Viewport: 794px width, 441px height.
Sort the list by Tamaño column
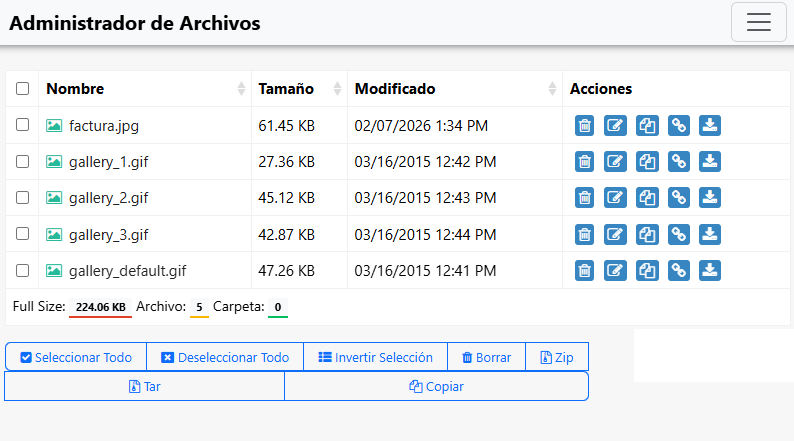[337, 89]
